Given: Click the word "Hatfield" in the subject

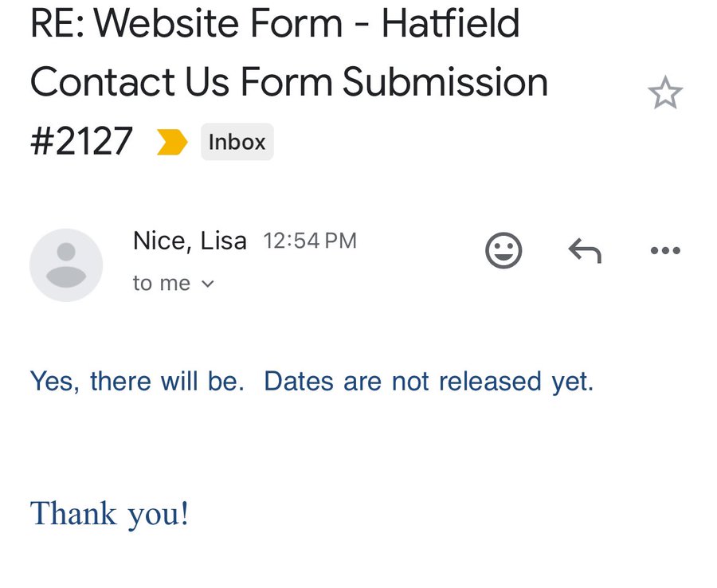Looking at the screenshot, I should 450,24.
